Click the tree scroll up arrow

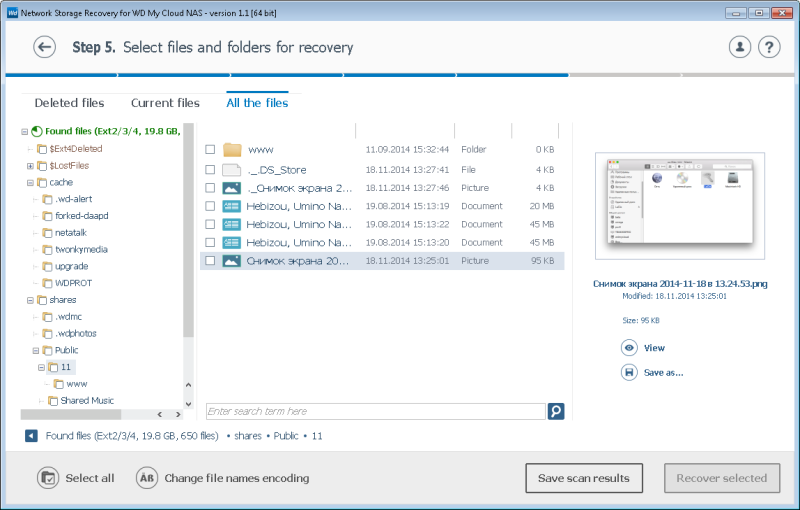click(188, 385)
